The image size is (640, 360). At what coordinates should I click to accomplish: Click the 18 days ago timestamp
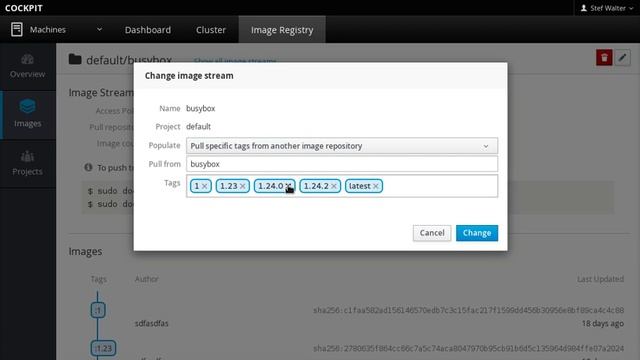[602, 323]
